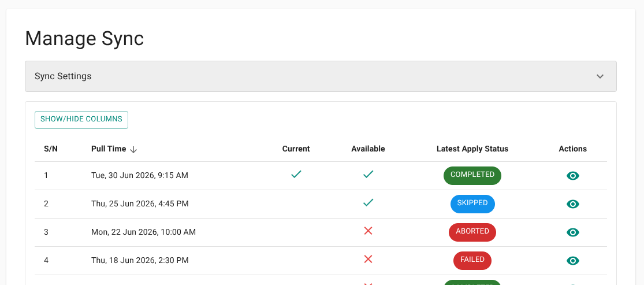Select the Available column header
644x285 pixels.
[x=368, y=149]
